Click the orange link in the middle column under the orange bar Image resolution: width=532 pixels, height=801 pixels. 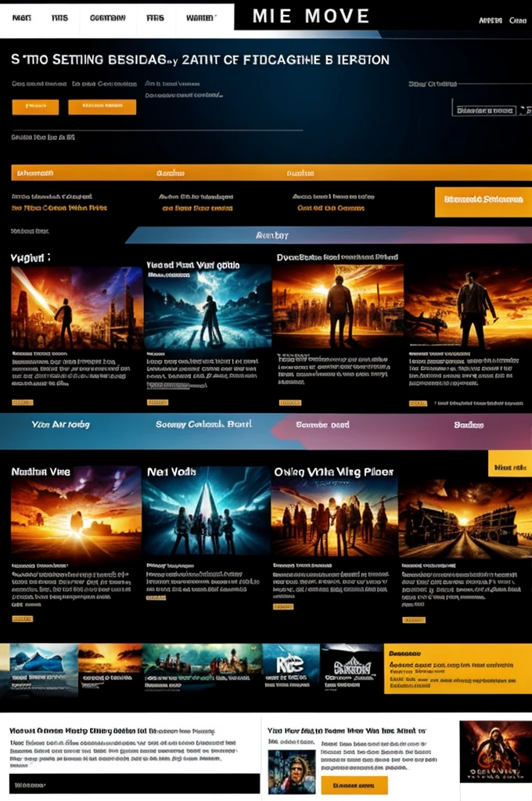tap(197, 208)
